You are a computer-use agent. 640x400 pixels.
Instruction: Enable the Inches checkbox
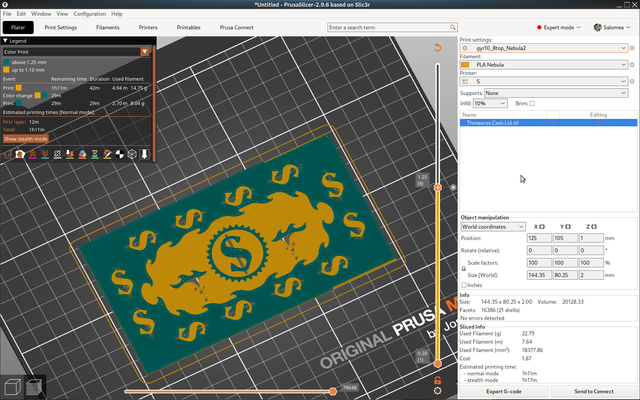coord(464,285)
